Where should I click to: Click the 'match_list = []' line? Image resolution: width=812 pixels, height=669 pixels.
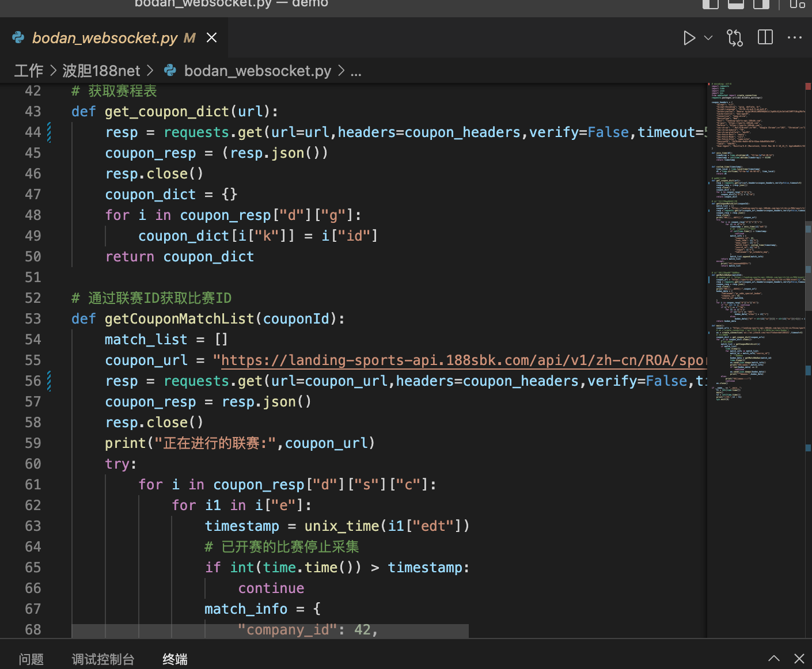click(x=166, y=340)
